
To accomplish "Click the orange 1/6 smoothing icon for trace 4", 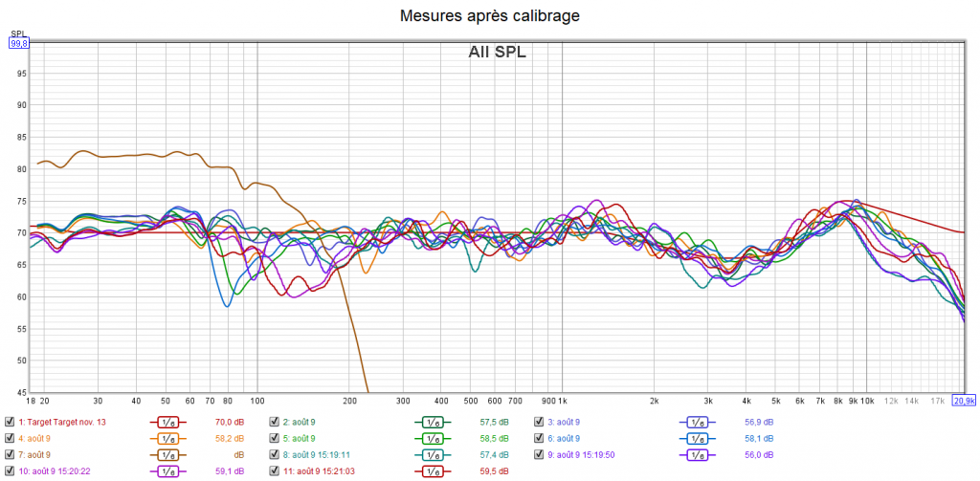I will pyautogui.click(x=168, y=438).
